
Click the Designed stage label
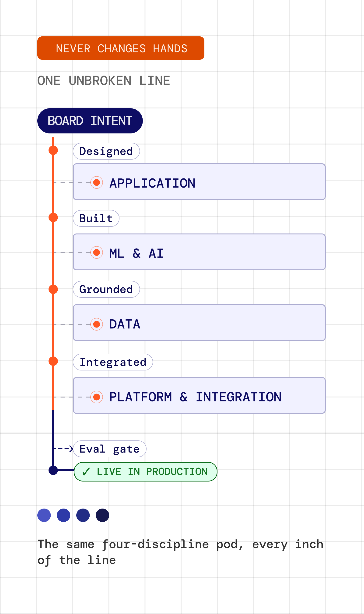(106, 151)
